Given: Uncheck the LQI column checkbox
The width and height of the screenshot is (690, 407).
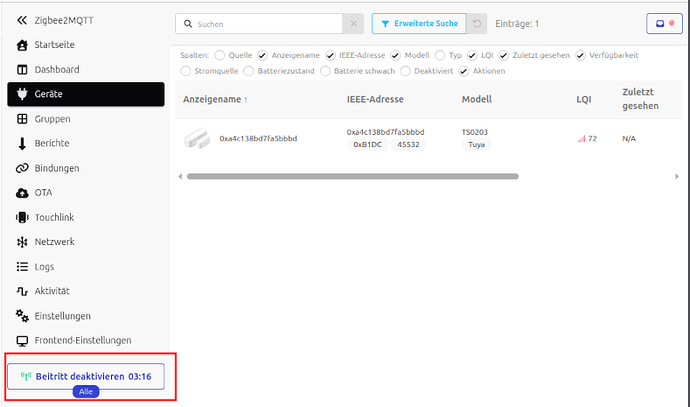Looking at the screenshot, I should coord(476,55).
